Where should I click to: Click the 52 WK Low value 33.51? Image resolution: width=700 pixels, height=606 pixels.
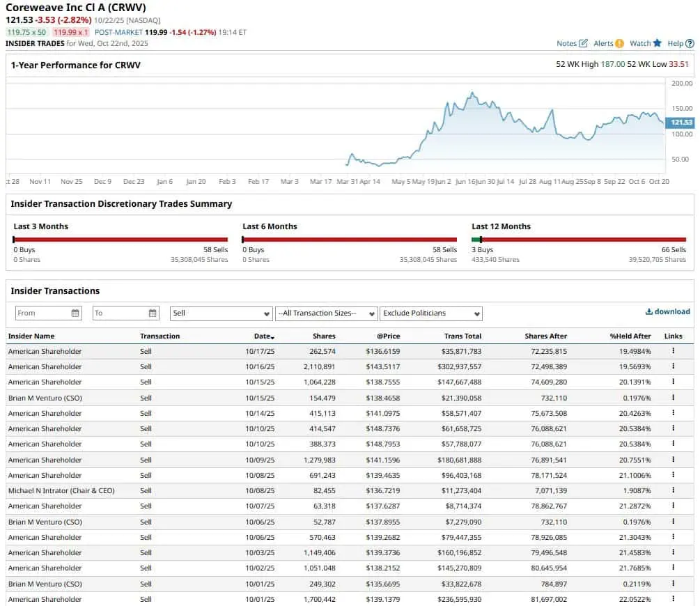[679, 63]
